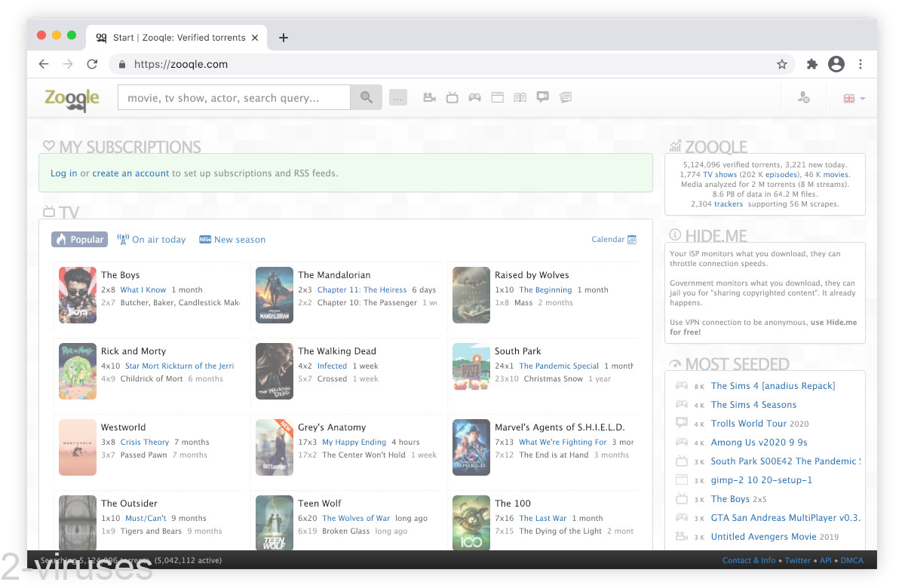The width and height of the screenshot is (905, 588).
Task: Click the Teen Wolf show title
Action: pos(320,503)
